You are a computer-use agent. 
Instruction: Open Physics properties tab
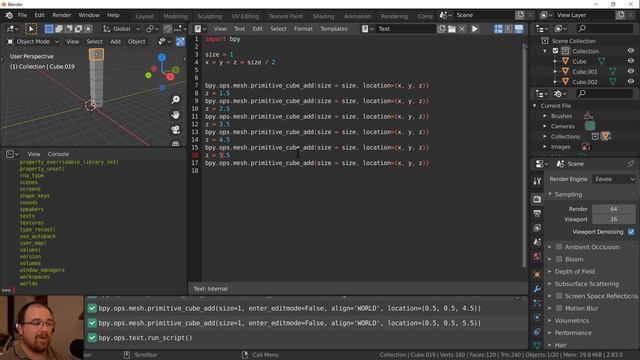pyautogui.click(x=537, y=317)
